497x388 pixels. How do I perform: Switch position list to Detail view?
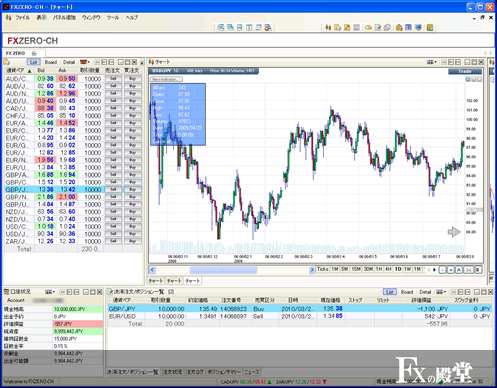(425, 292)
